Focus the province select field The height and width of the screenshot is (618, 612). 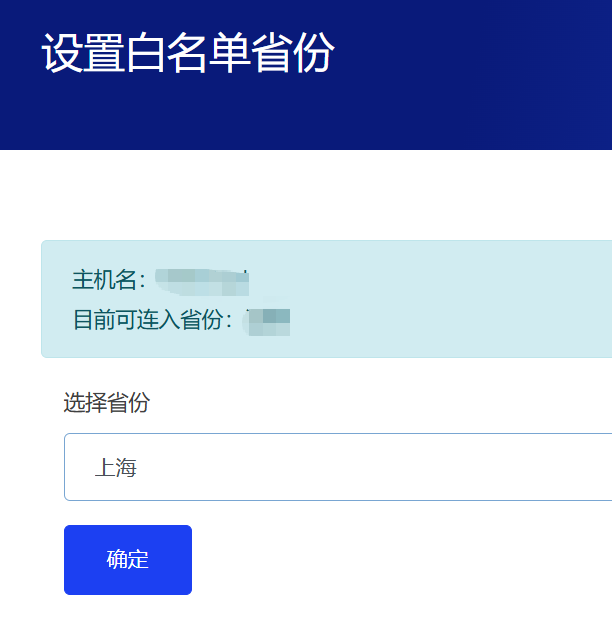[300, 467]
